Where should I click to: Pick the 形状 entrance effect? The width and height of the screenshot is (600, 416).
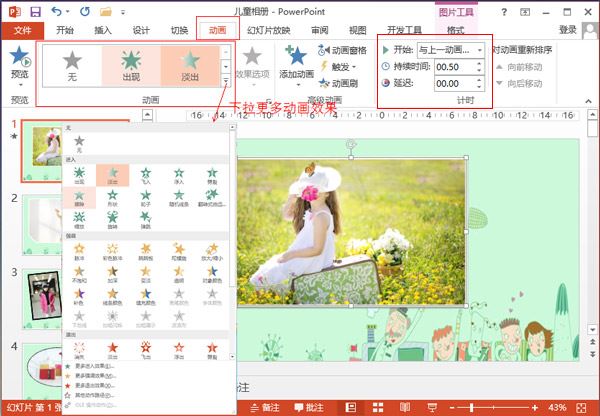[x=112, y=198]
